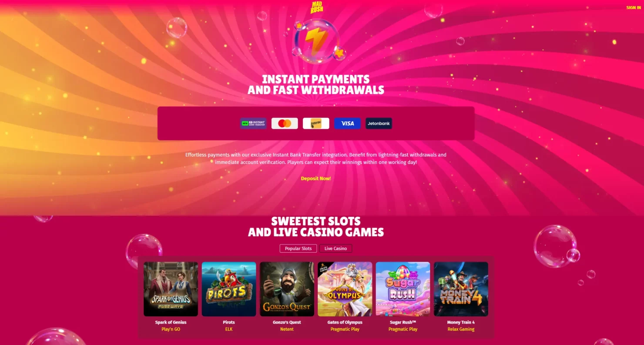644x345 pixels.
Task: Select the Instant Bank Transfer payment icon
Action: point(253,124)
